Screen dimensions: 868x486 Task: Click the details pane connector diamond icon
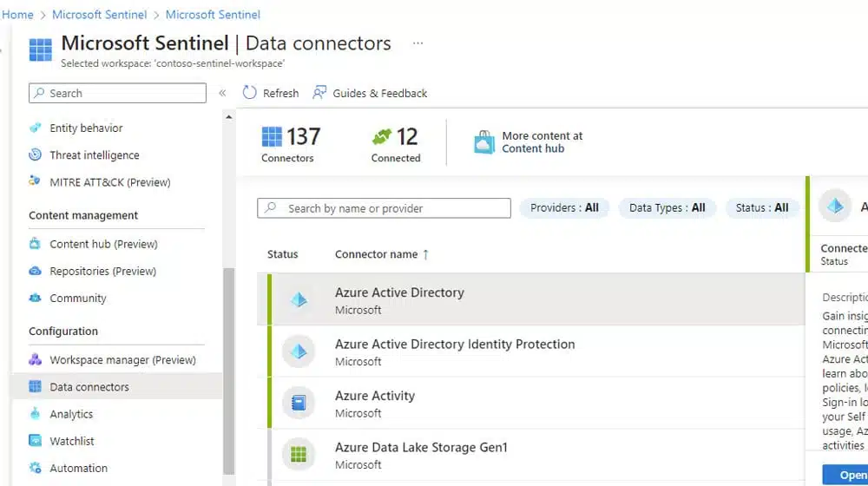(x=835, y=207)
